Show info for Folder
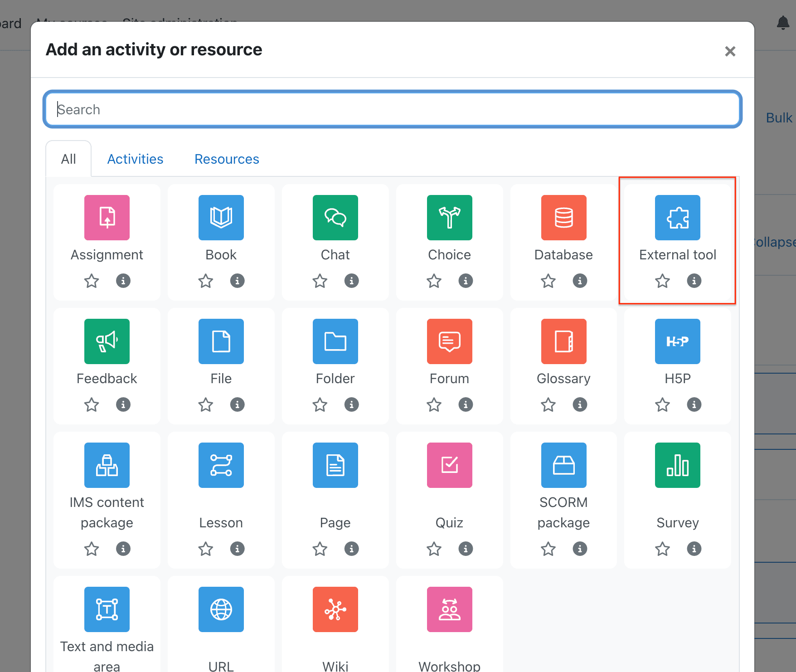The height and width of the screenshot is (672, 796). (352, 404)
